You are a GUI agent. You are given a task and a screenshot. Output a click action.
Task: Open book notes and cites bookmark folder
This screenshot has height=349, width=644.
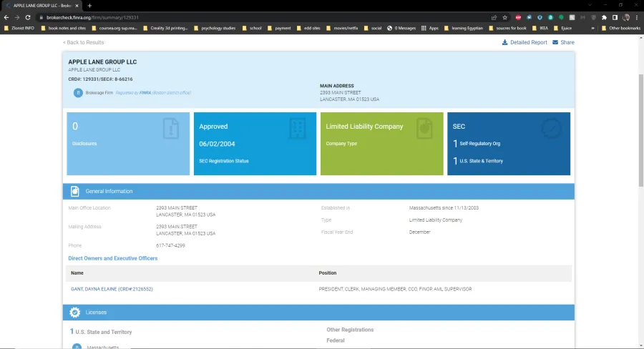63,29
